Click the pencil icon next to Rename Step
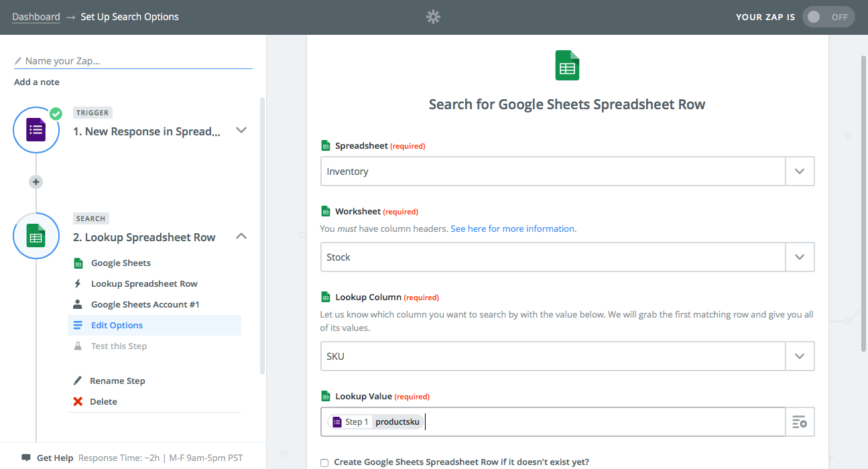Viewport: 868px width, 469px height. click(x=78, y=381)
